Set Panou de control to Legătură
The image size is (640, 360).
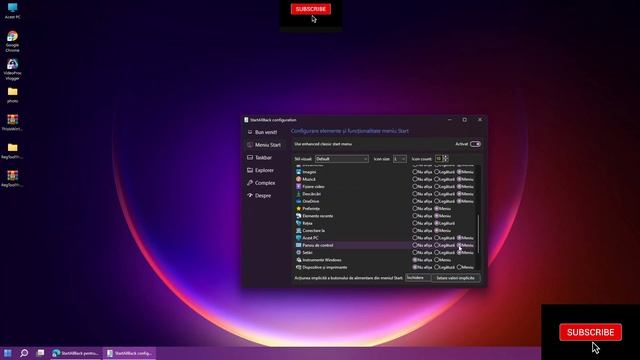coord(437,245)
